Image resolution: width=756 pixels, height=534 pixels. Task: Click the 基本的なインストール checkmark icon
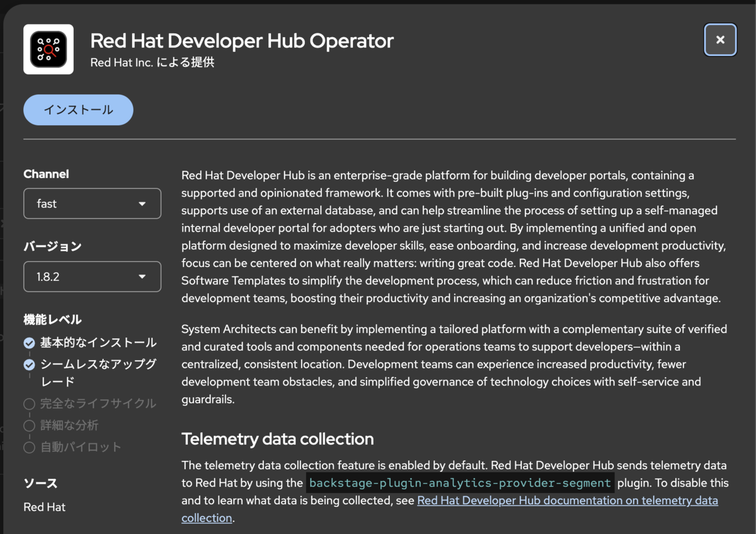coord(29,343)
